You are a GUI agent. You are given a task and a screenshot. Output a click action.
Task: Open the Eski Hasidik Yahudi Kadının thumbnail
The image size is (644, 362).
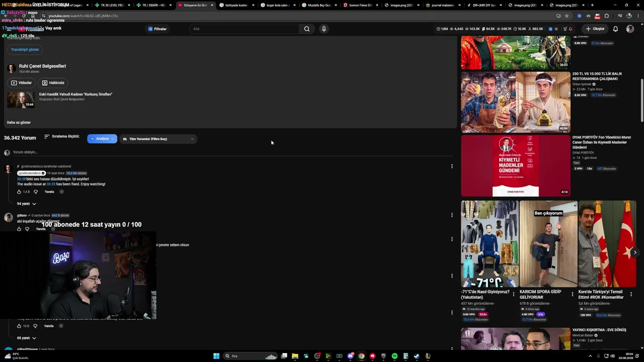click(x=20, y=100)
